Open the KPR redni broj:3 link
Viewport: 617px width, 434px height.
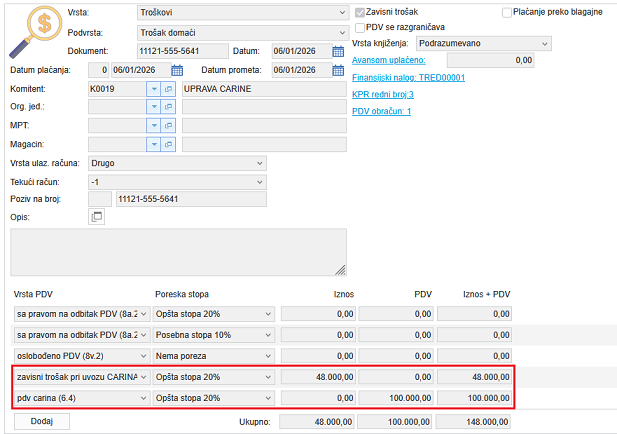point(384,94)
